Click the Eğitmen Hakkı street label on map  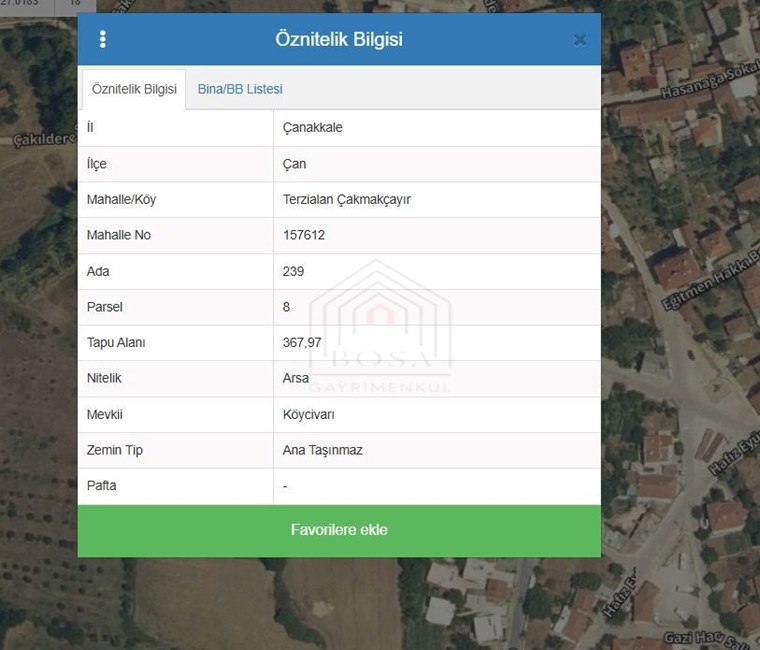tap(711, 281)
